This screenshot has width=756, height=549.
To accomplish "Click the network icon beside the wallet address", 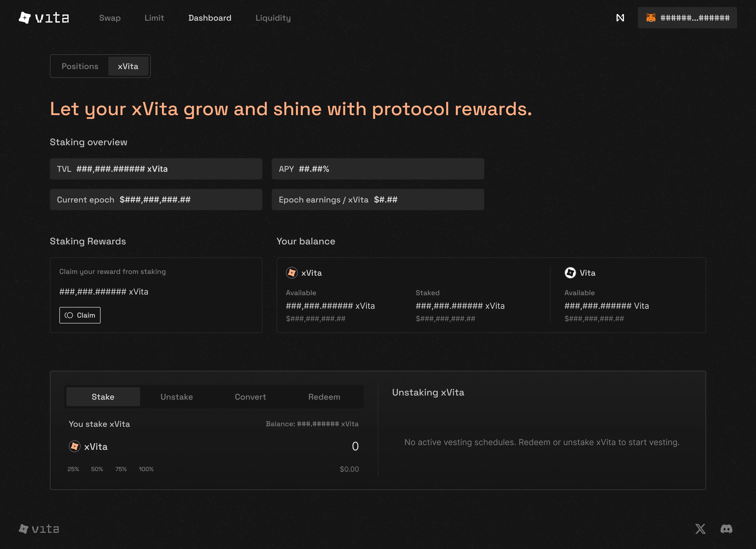I will pyautogui.click(x=620, y=18).
